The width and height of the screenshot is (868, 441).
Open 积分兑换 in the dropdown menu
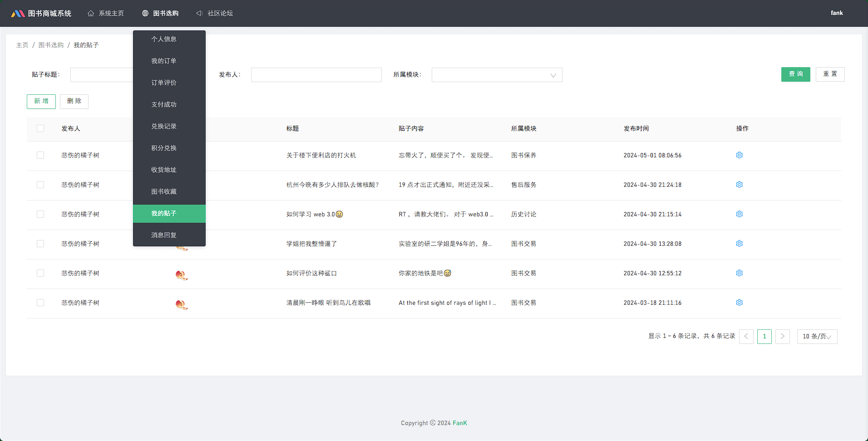pyautogui.click(x=164, y=147)
